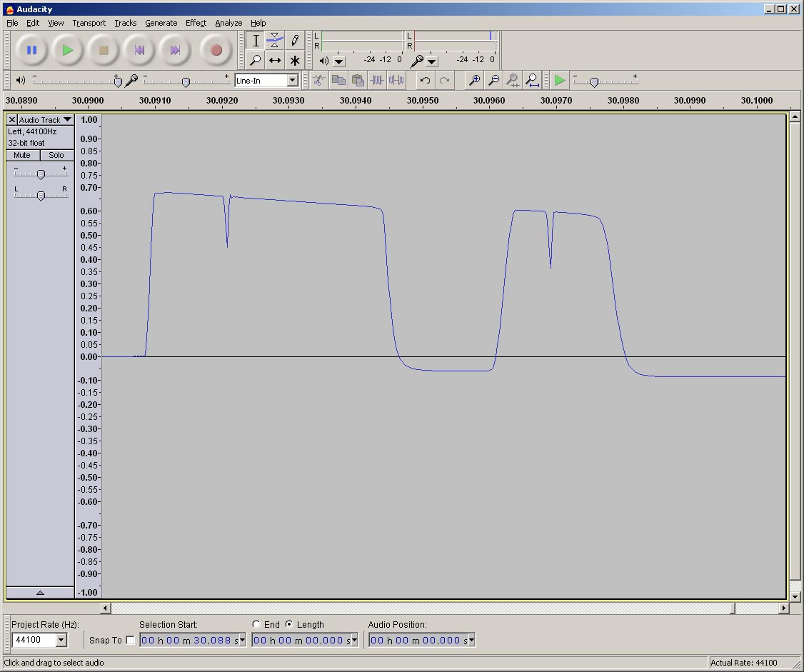Image resolution: width=804 pixels, height=672 pixels.
Task: Open the Line-In input source dropdown
Action: [292, 81]
